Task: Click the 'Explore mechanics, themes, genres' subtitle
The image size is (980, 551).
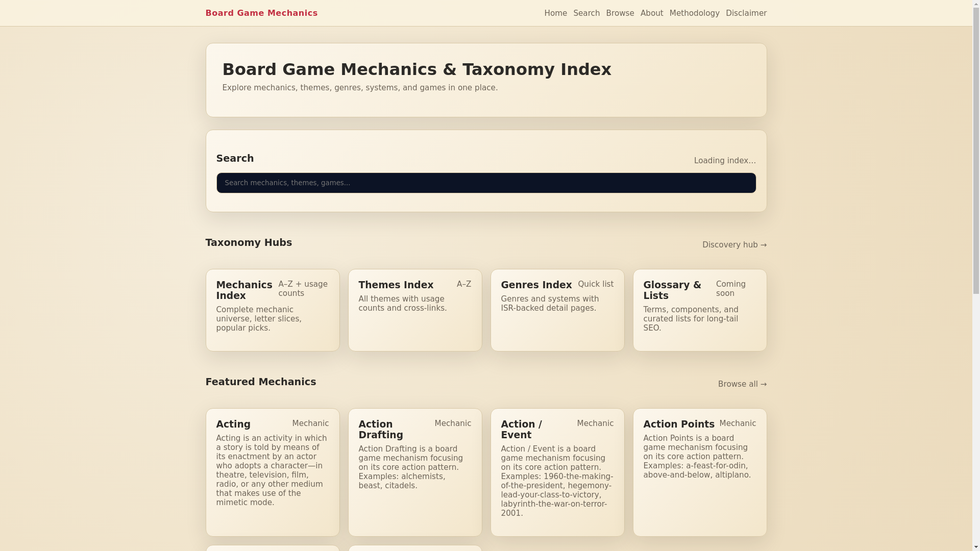Action: click(360, 88)
